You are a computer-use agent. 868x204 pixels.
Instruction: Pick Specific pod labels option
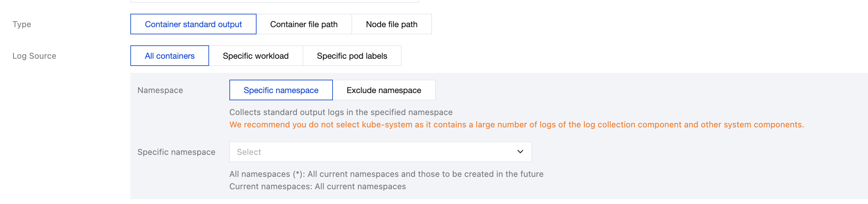[x=352, y=56]
